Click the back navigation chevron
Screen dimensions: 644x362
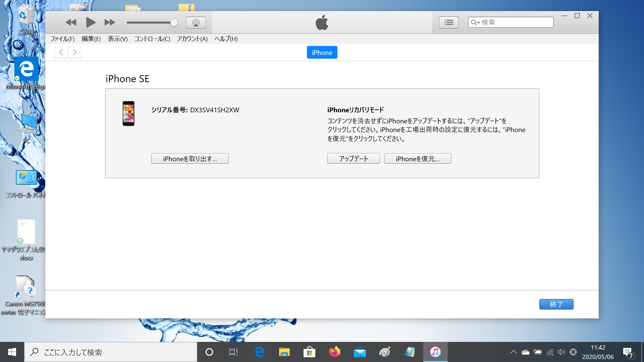point(61,52)
